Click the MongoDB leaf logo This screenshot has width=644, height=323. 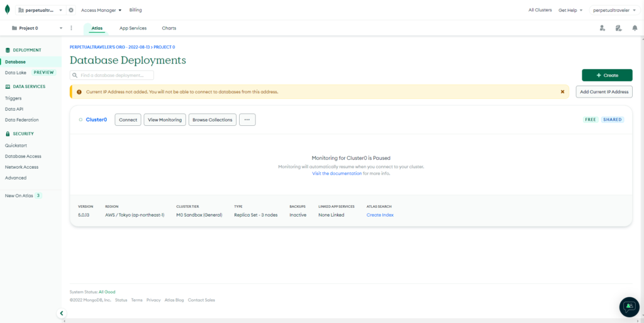pyautogui.click(x=7, y=10)
